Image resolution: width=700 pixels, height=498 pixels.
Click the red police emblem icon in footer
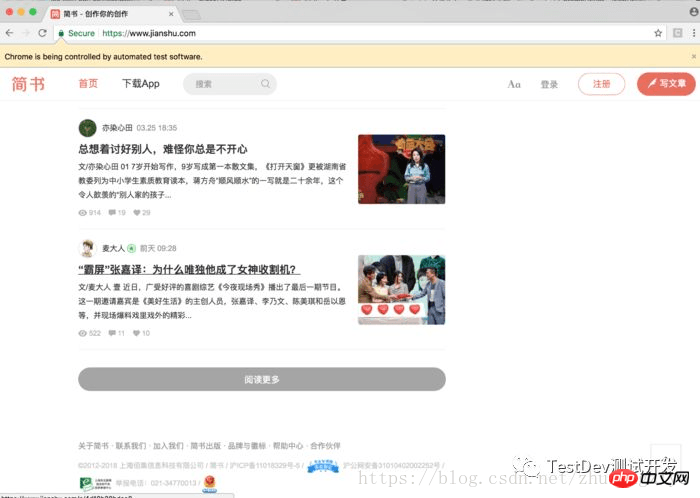[x=209, y=484]
